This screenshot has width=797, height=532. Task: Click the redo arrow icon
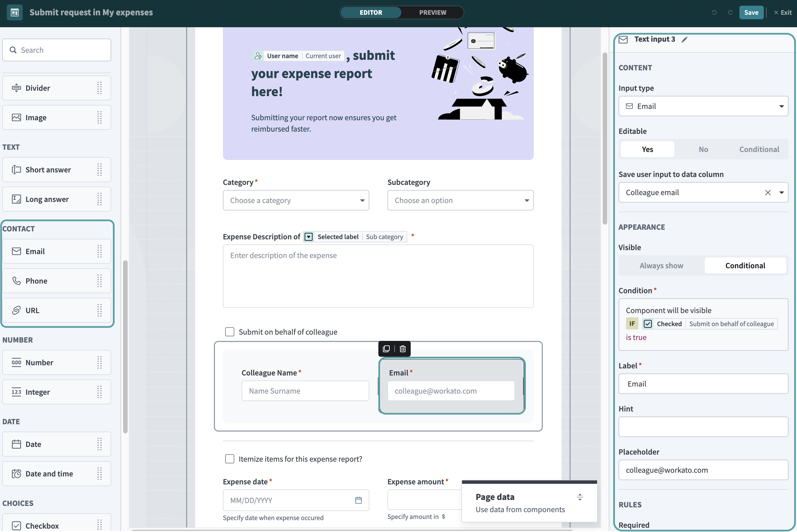coord(730,12)
